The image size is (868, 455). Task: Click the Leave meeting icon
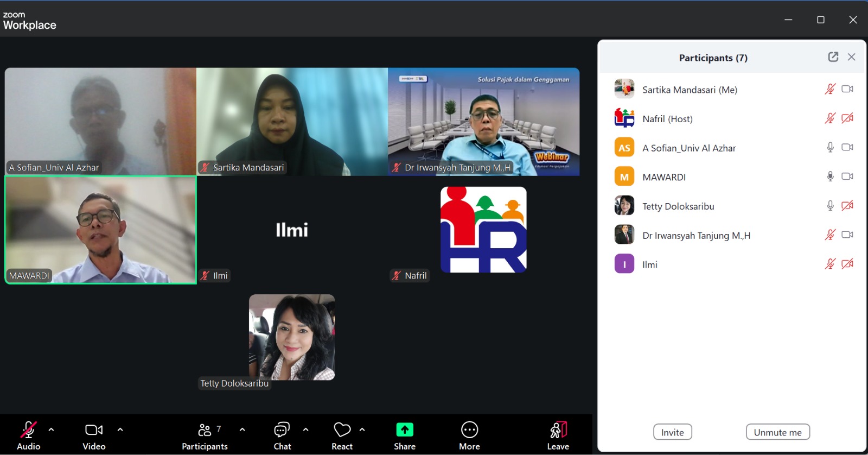(x=558, y=430)
